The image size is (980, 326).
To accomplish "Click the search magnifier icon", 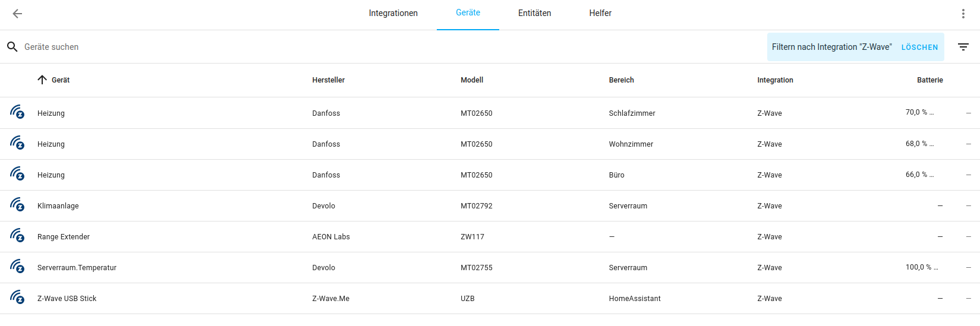I will click(x=12, y=47).
